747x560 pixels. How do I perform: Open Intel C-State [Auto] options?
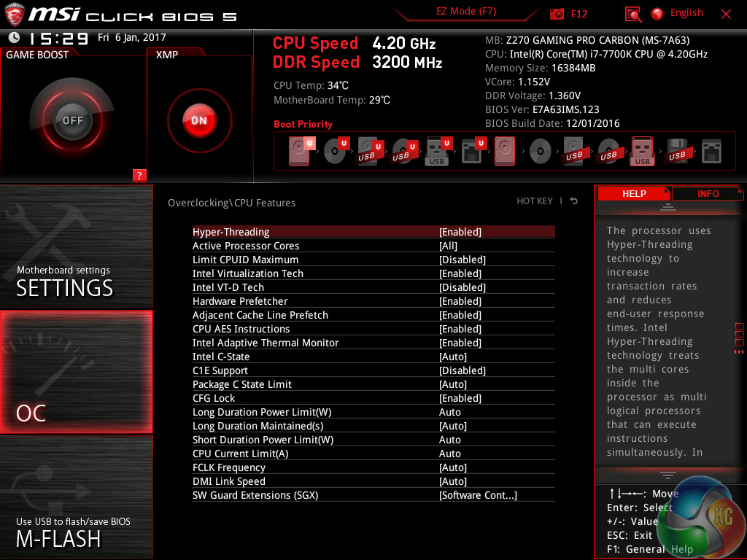453,357
